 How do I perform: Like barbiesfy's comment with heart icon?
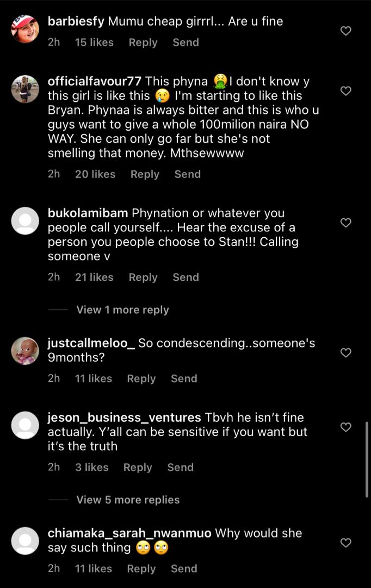click(x=345, y=30)
